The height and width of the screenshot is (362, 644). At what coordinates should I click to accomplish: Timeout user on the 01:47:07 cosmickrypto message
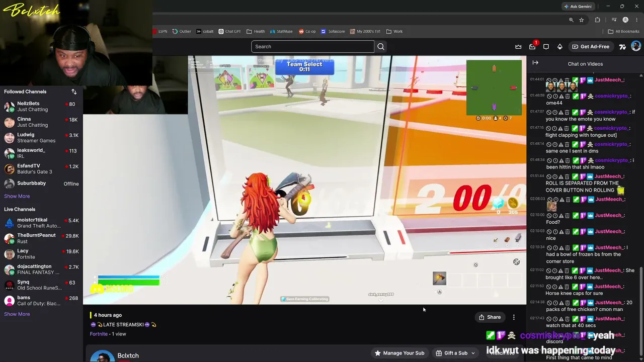tap(555, 112)
